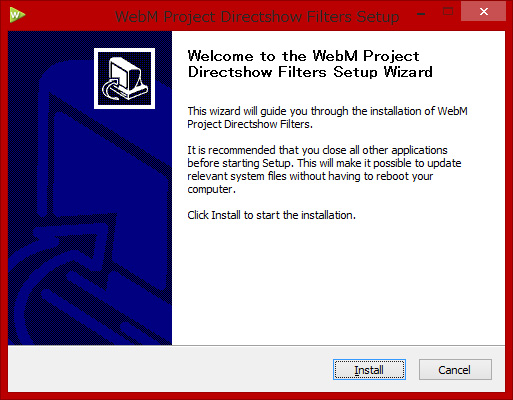The height and width of the screenshot is (400, 513).
Task: Click the gray footer left of Install
Action: [x=170, y=369]
